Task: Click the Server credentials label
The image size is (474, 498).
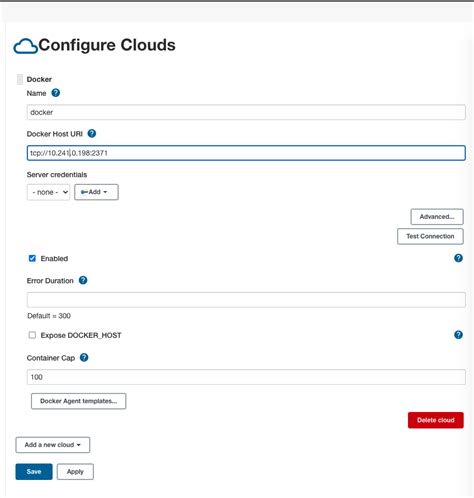Action: [57, 175]
